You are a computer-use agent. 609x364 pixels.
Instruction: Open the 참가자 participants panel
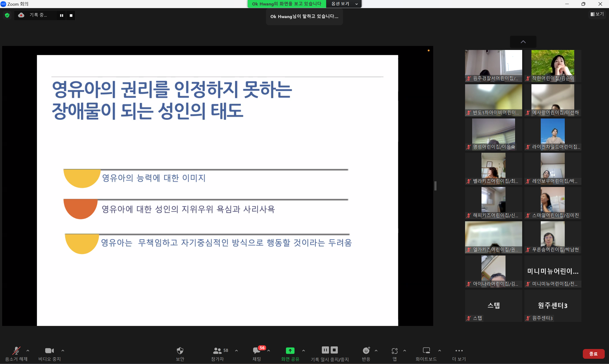pyautogui.click(x=218, y=354)
